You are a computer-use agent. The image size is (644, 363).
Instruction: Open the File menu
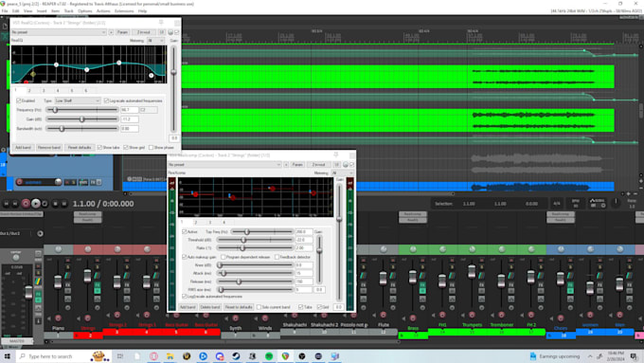5,11
